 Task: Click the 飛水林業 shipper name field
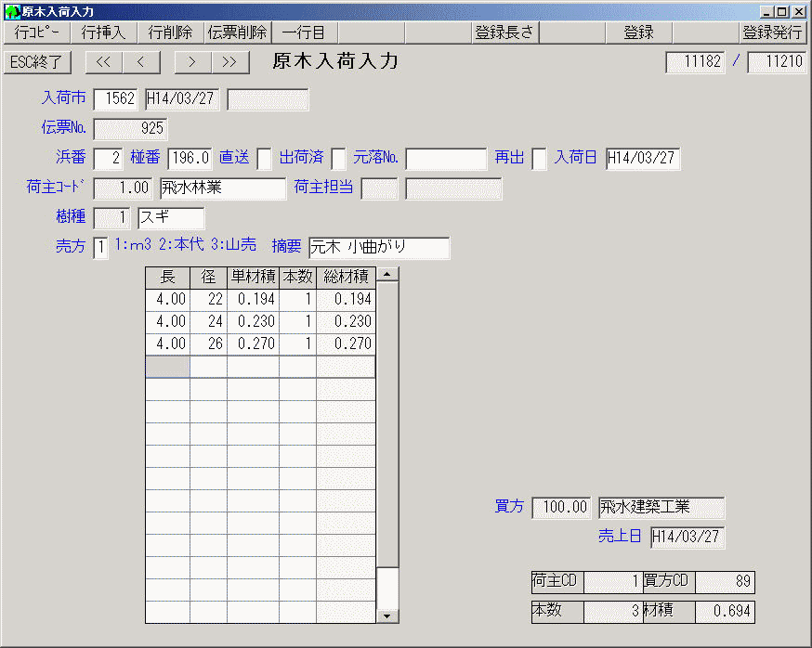tap(223, 188)
